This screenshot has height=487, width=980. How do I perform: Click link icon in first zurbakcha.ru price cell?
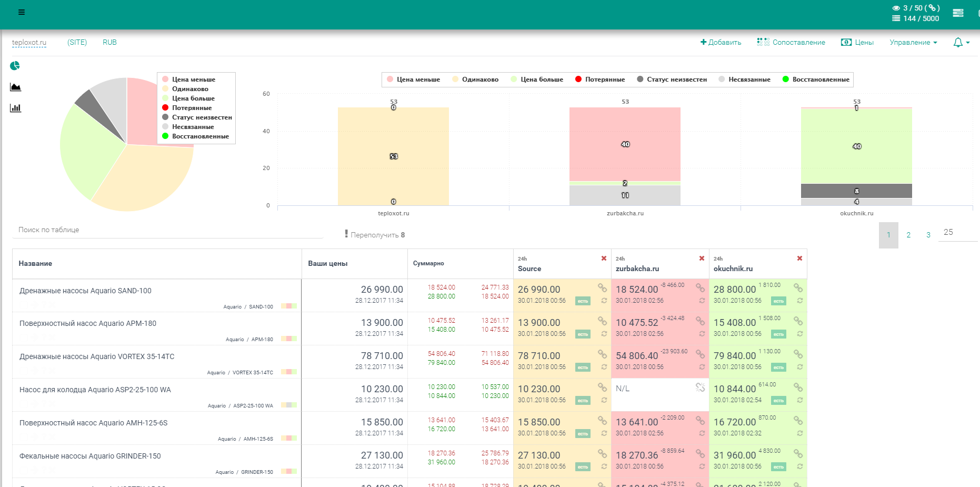pyautogui.click(x=700, y=287)
